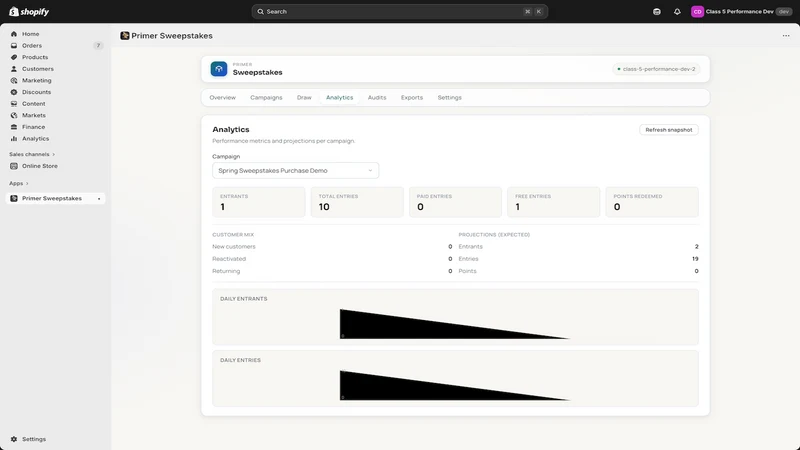
Task: Click the Total Entries metric card
Action: (357, 202)
